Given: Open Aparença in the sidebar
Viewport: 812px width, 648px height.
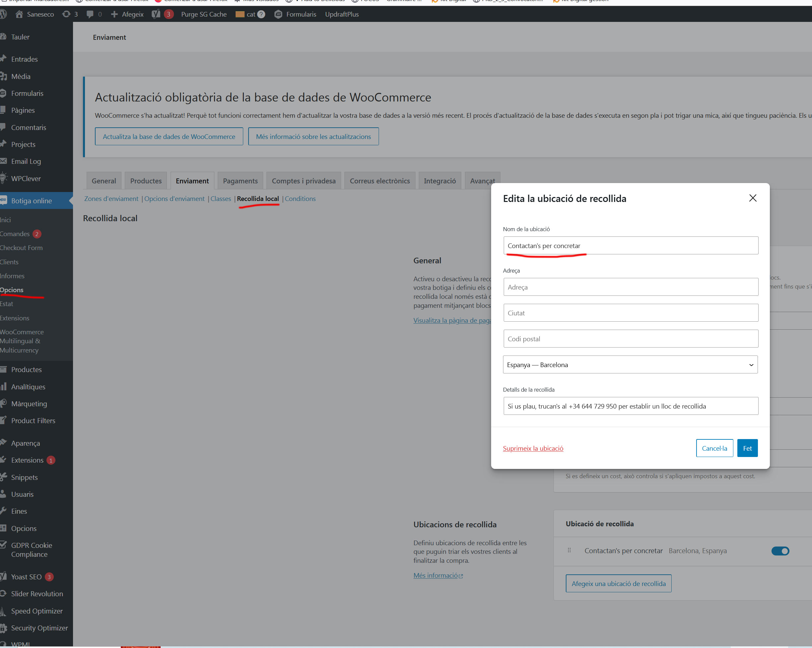Looking at the screenshot, I should pos(25,443).
